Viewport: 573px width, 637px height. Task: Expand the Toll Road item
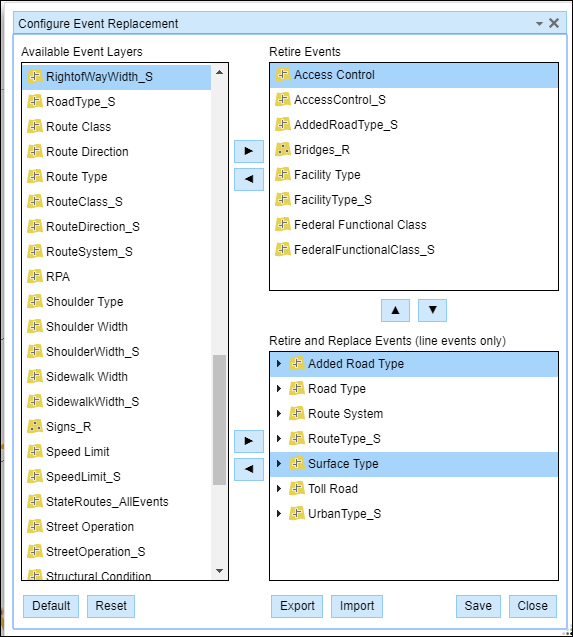279,489
